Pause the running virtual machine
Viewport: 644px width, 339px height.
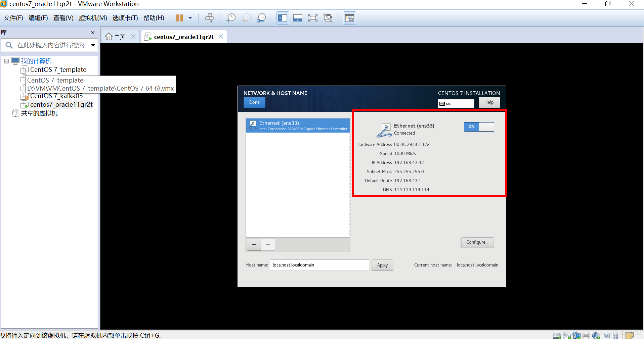point(180,18)
